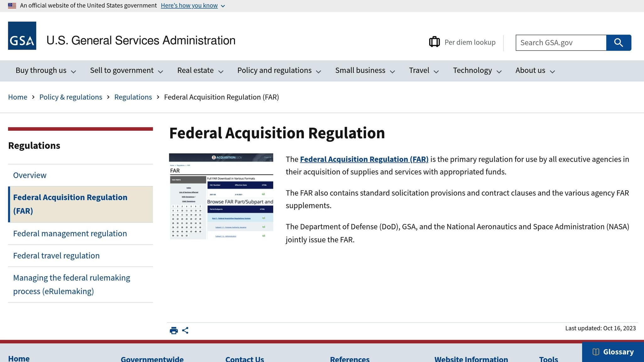The width and height of the screenshot is (644, 362).
Task: Open the Federal Acquisition Regulation (FAR) link
Action: pyautogui.click(x=364, y=159)
